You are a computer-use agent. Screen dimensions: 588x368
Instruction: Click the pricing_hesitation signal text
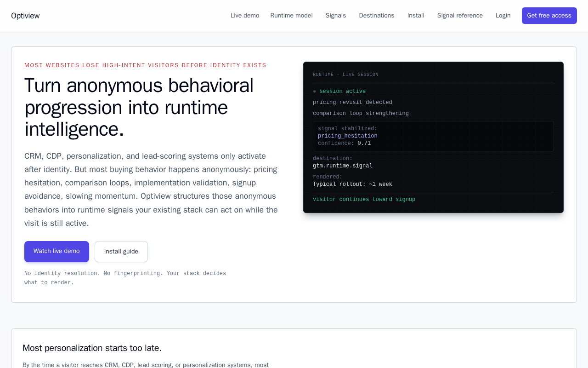coord(348,136)
